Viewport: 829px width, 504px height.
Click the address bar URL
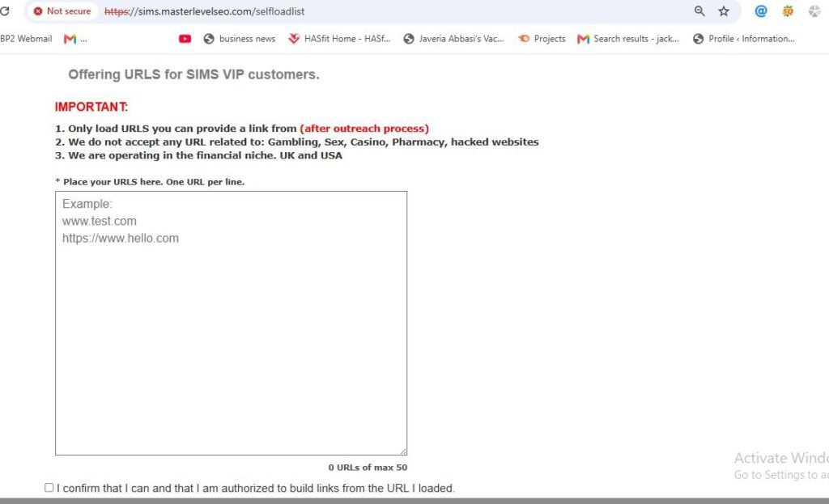point(205,11)
